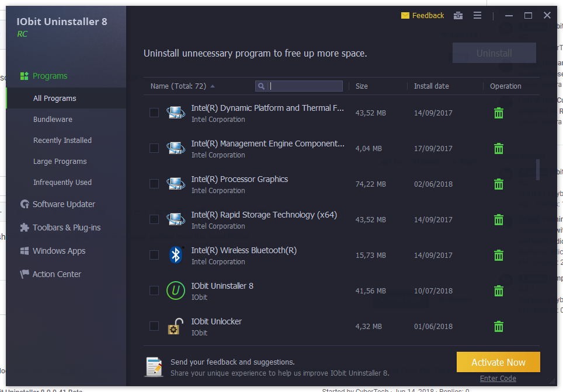Tick the Intel(R) Rapid Storage Technology checkbox

click(x=154, y=219)
